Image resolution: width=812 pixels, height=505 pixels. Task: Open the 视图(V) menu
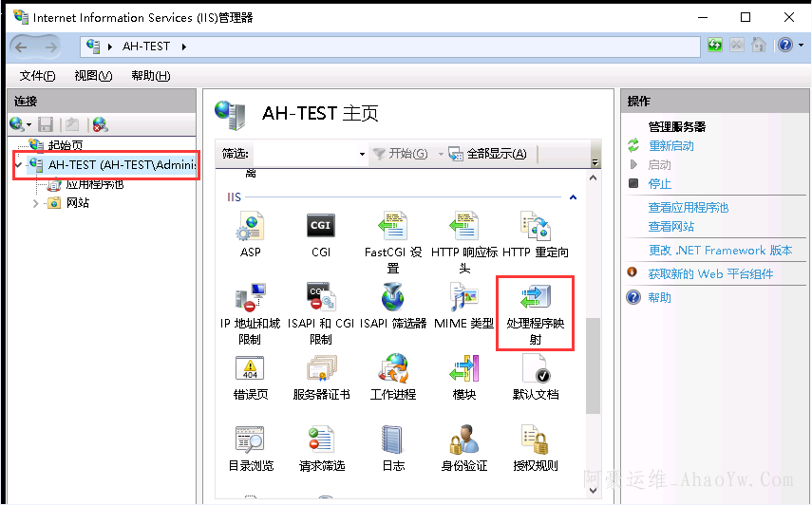[93, 76]
